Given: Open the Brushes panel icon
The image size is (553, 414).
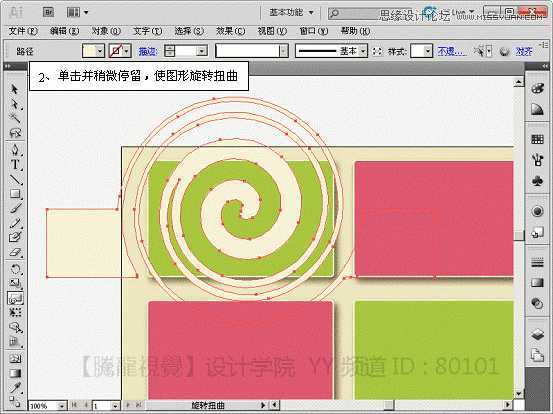Looking at the screenshot, I should (537, 160).
